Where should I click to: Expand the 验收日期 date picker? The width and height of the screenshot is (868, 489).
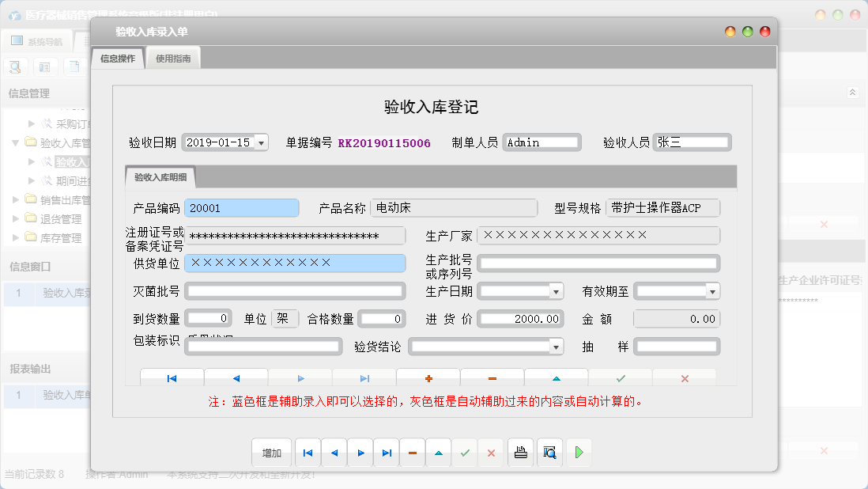261,143
